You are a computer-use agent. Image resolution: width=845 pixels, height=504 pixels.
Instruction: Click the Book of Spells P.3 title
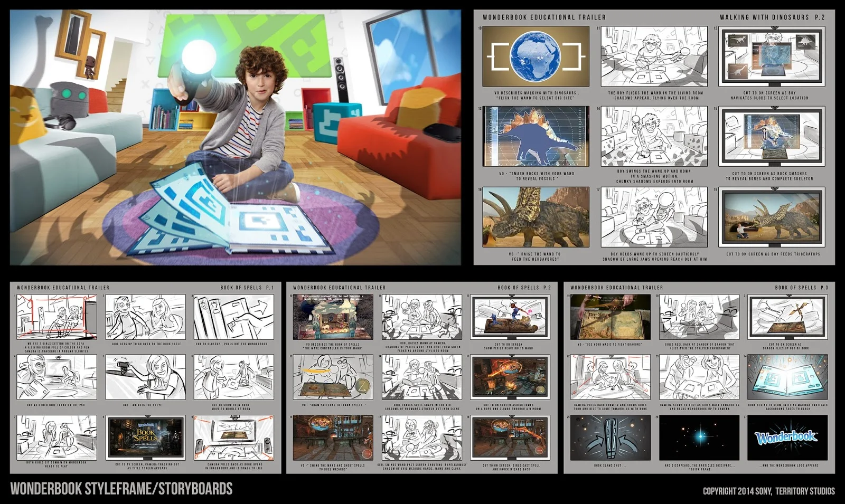click(801, 288)
